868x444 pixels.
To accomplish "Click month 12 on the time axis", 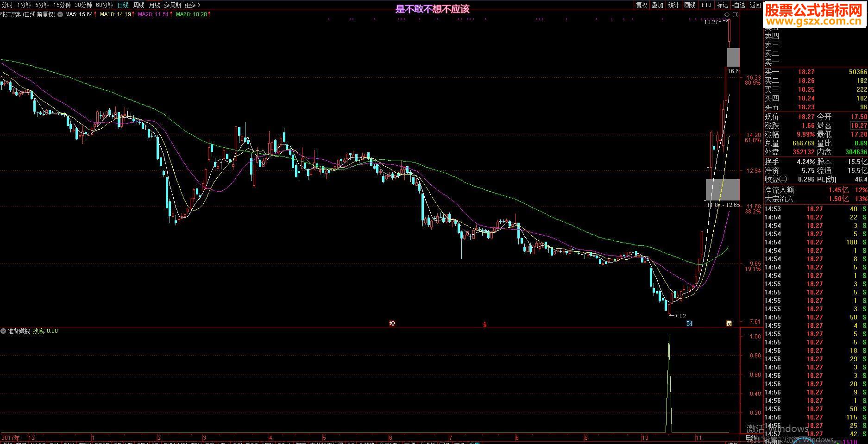I will [31, 437].
